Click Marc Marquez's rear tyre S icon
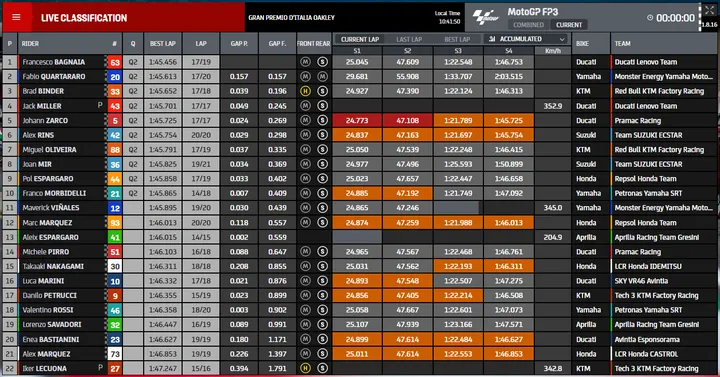This screenshot has height=377, width=720. coord(322,222)
